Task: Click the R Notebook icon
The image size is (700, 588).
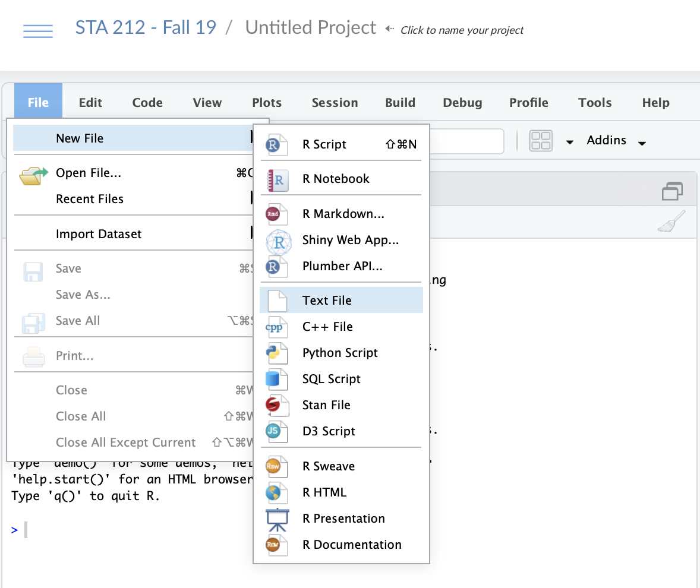Action: (278, 179)
